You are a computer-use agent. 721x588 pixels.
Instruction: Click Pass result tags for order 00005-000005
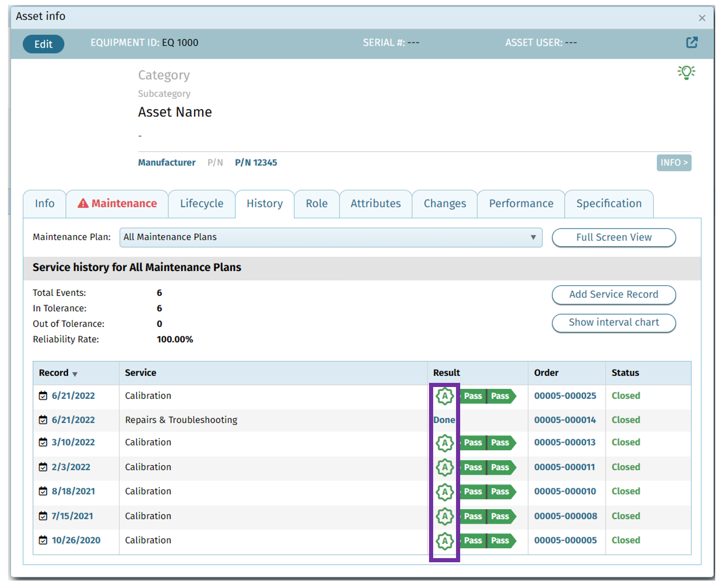pos(488,541)
